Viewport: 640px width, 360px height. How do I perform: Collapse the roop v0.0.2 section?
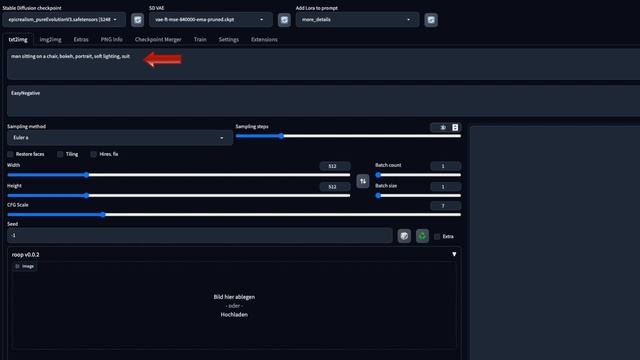(x=454, y=254)
